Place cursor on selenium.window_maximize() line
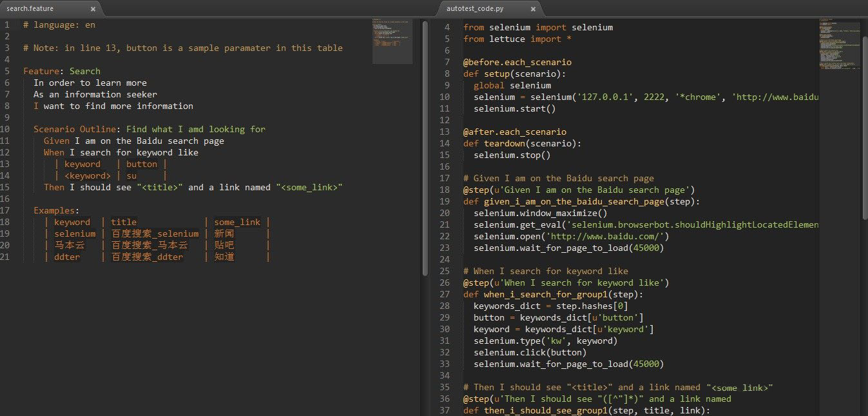This screenshot has width=868, height=416. [540, 213]
